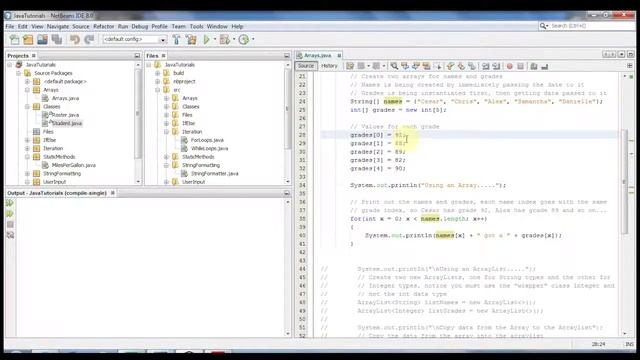This screenshot has height=360, width=640.
Task: Minimize the Files panel button
Action: (x=287, y=56)
